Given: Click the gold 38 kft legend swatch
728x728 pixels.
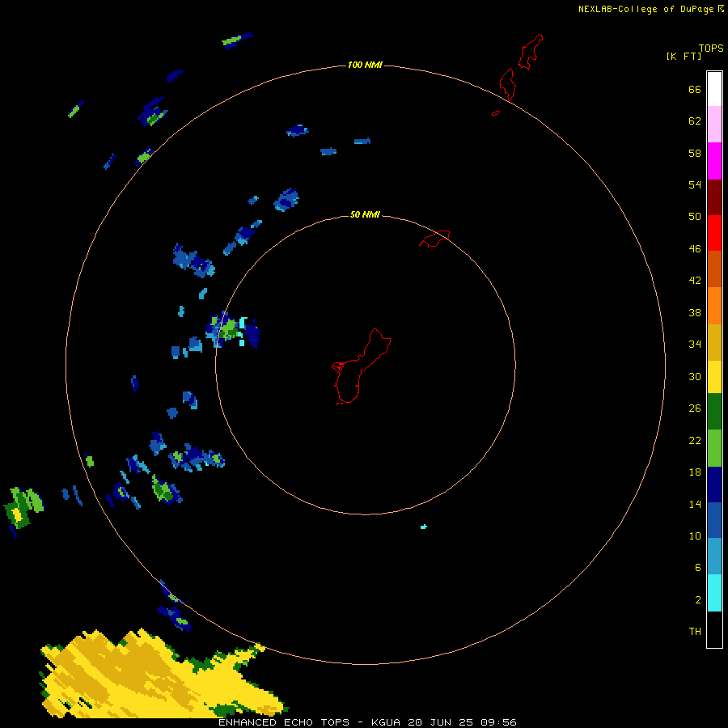Looking at the screenshot, I should click(714, 342).
